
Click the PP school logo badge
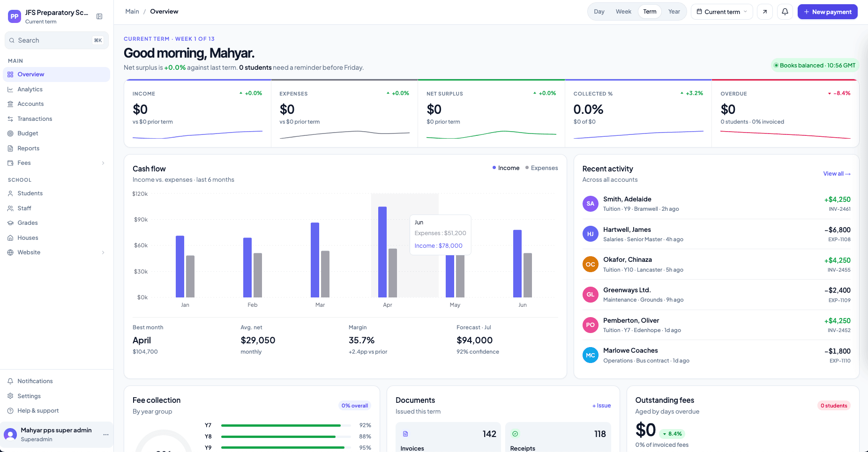[x=15, y=16]
